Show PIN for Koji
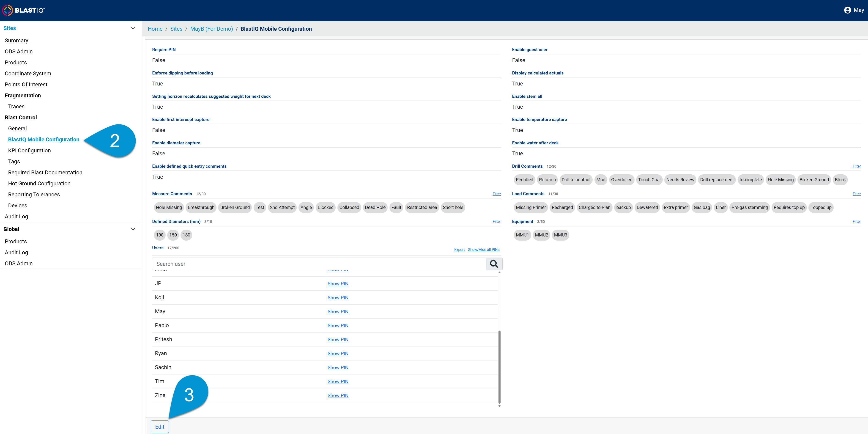This screenshot has height=434, width=868. [x=338, y=298]
